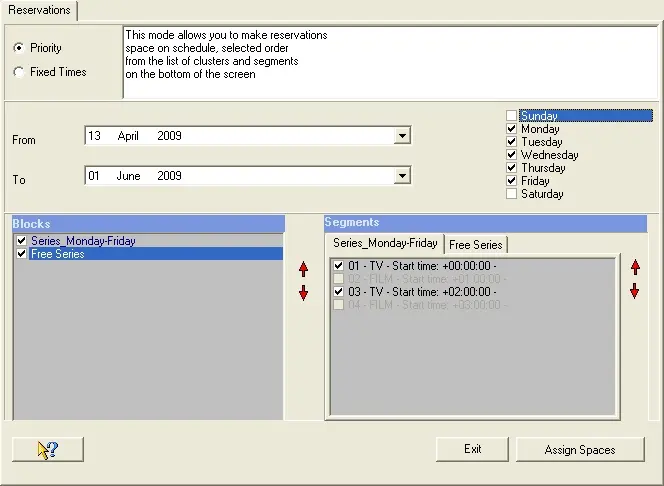Select the Free Series block item

57,254
